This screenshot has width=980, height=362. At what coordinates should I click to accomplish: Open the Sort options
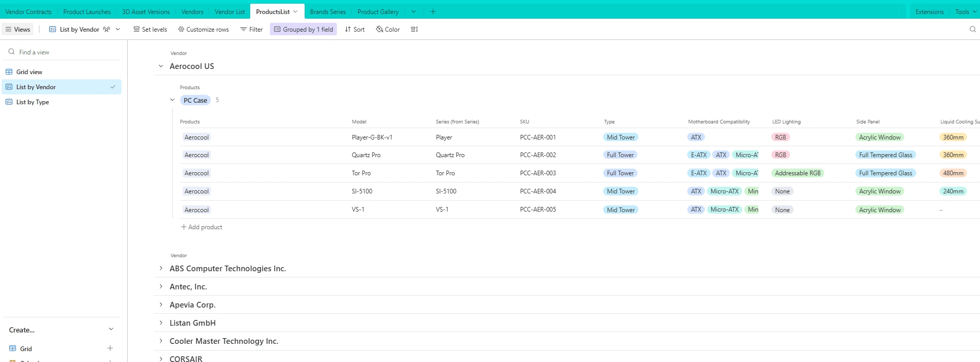click(x=355, y=30)
